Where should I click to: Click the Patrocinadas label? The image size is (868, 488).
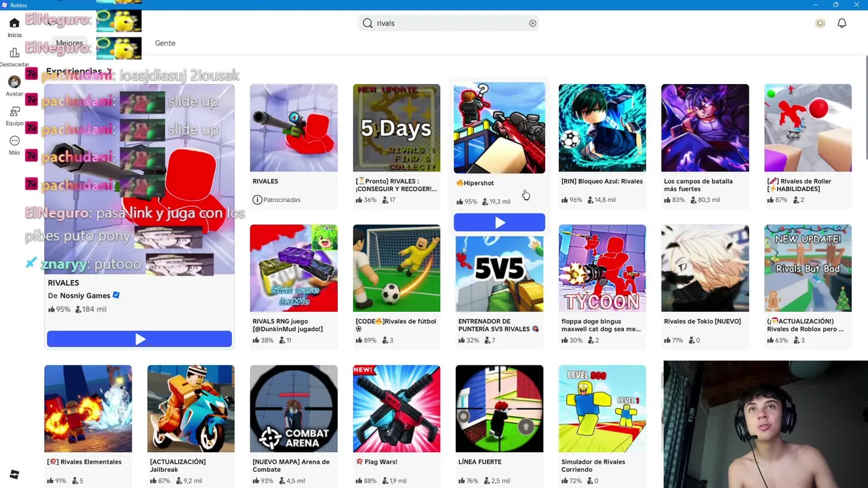coord(281,200)
